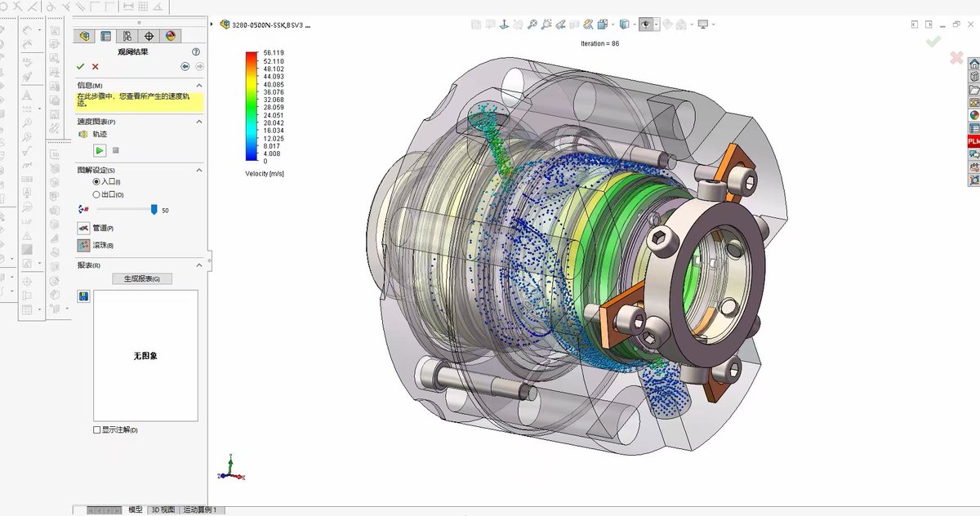The width and height of the screenshot is (980, 516).
Task: Open the Hide/Show Items dropdown arrow
Action: (655, 24)
